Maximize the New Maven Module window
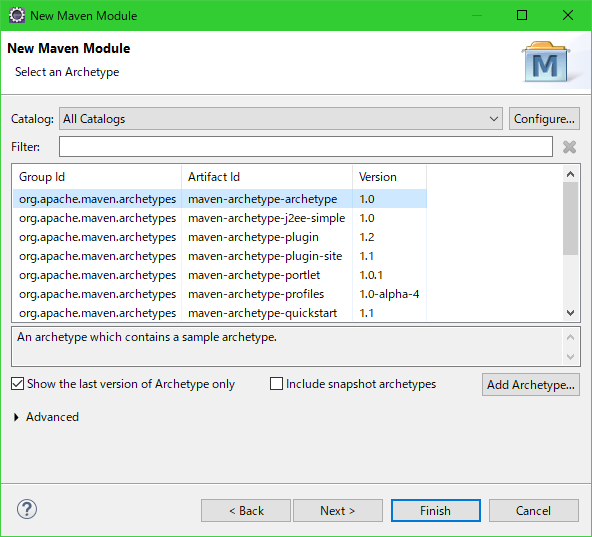The width and height of the screenshot is (592, 537). point(522,15)
